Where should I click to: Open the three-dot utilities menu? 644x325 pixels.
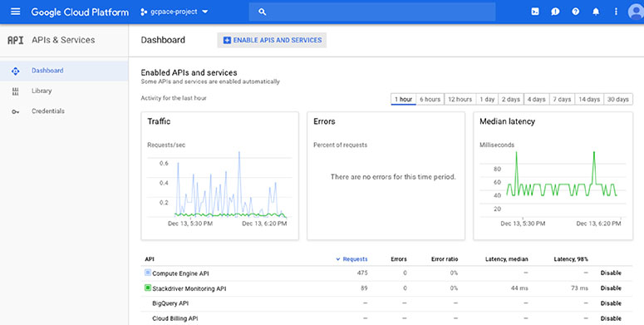[x=616, y=12]
